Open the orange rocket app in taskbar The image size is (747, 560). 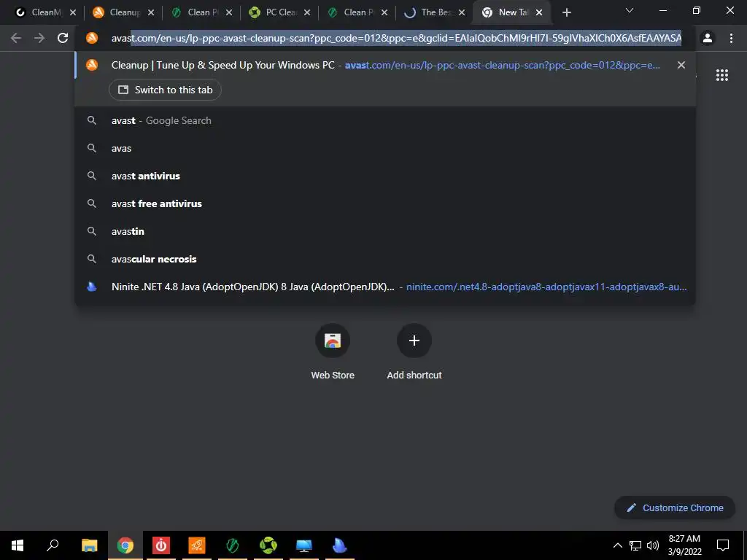pyautogui.click(x=197, y=545)
